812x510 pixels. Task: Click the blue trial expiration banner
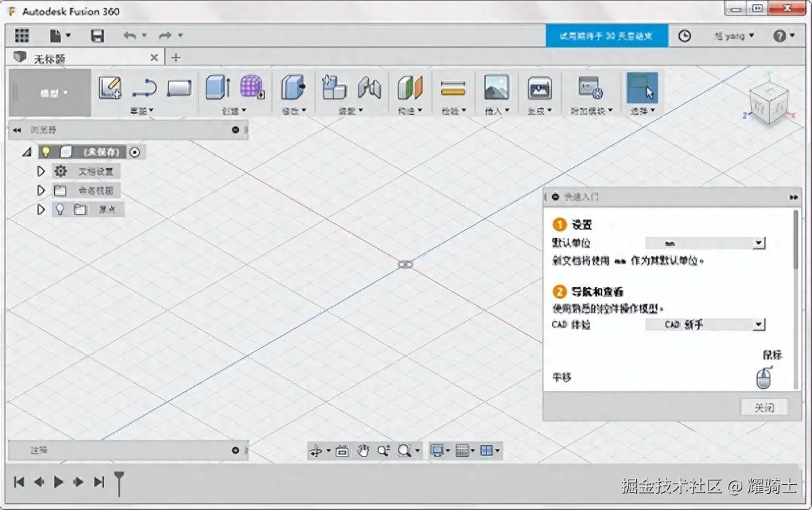pyautogui.click(x=606, y=36)
